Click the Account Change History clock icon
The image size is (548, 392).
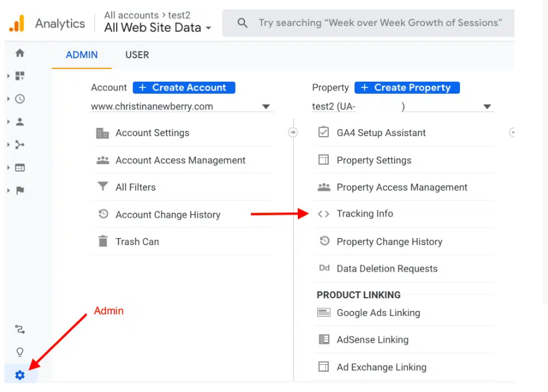pyautogui.click(x=103, y=214)
